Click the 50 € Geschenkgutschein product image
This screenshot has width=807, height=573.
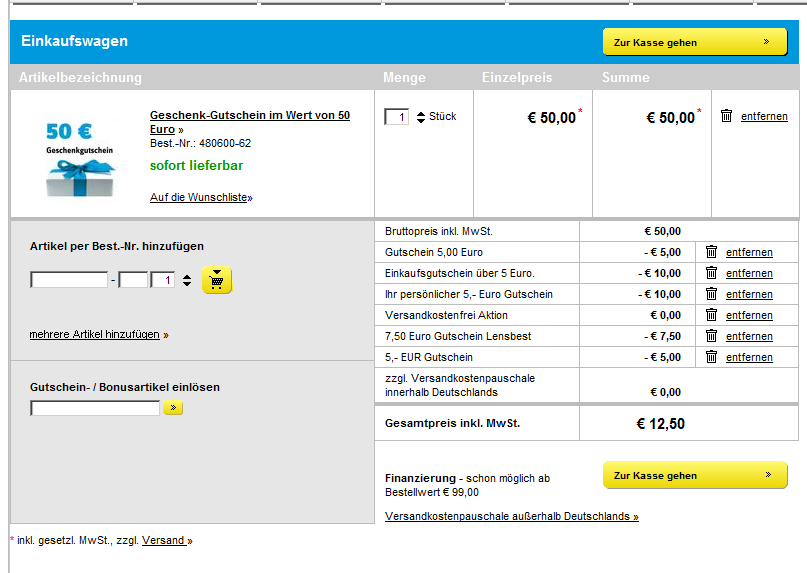point(79,158)
